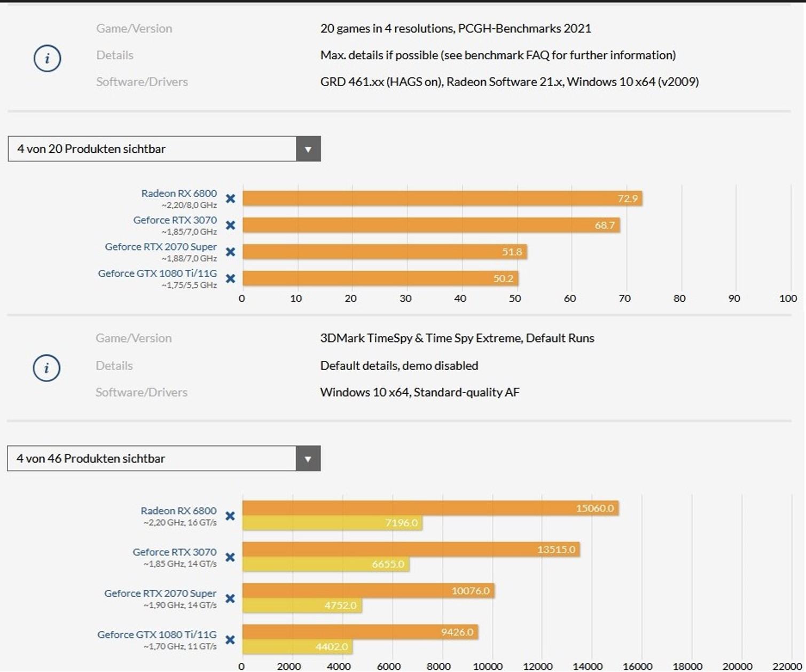Click the Geforce GTX 1080 Ti/11G label in games chart
This screenshot has height=672, width=806.
pyautogui.click(x=157, y=274)
